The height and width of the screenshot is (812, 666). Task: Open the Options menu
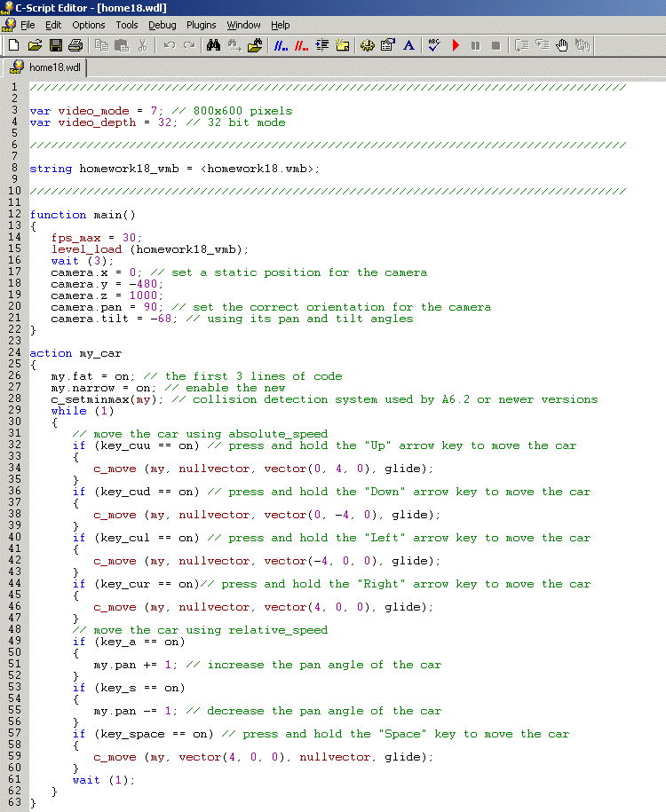[88, 25]
